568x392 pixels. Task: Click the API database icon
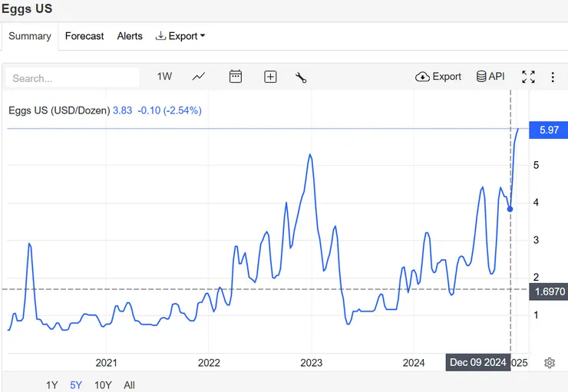pos(490,77)
